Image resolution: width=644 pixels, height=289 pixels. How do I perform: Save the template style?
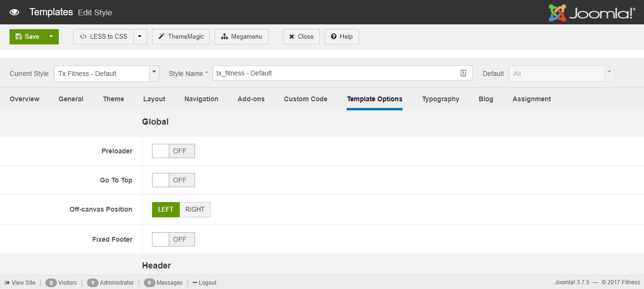pos(27,37)
